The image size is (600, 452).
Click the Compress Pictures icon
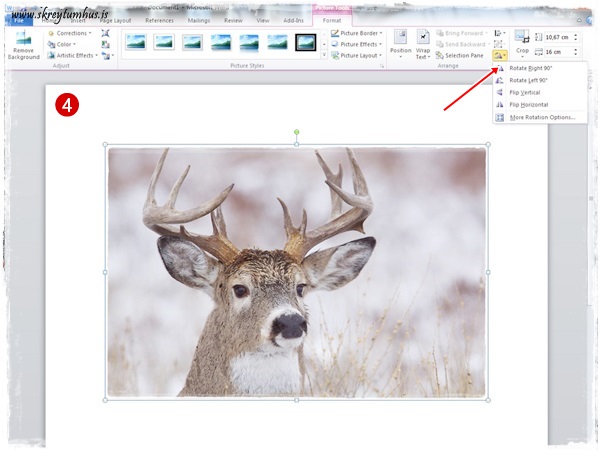(106, 33)
